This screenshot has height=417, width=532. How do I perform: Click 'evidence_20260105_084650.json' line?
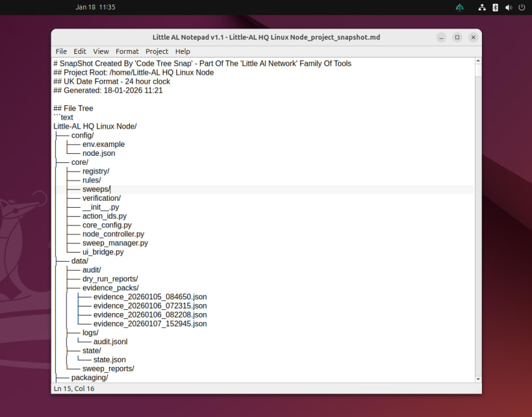coord(150,297)
